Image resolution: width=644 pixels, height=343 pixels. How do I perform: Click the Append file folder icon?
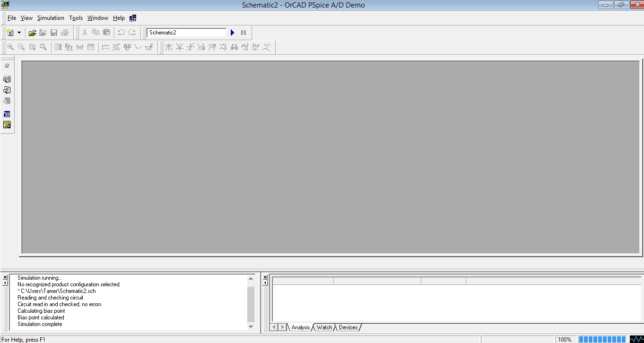tap(43, 33)
